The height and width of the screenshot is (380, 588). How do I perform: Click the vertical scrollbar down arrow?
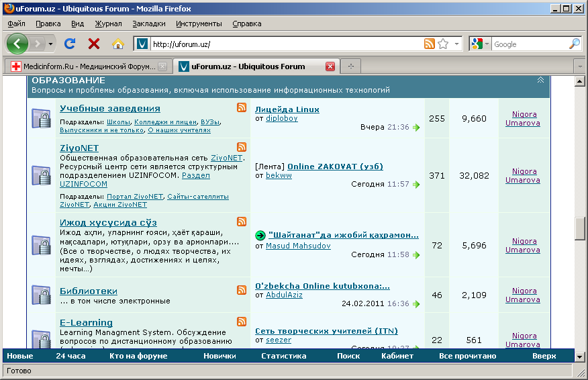coord(580,357)
